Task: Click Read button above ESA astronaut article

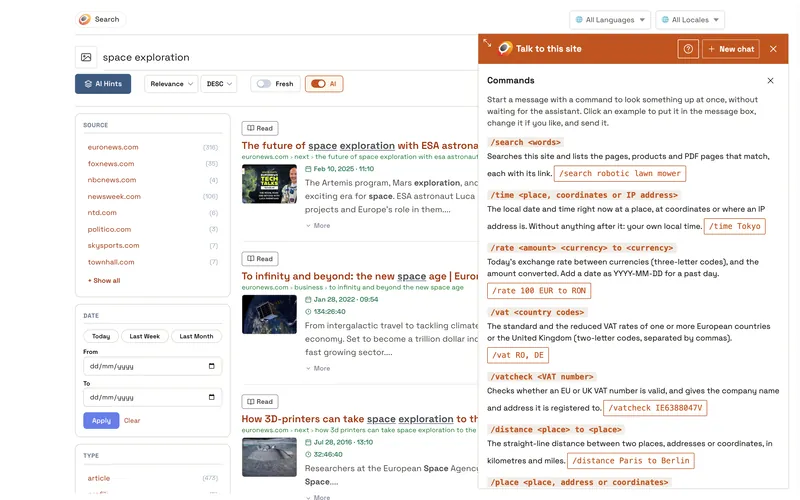Action: [x=260, y=128]
